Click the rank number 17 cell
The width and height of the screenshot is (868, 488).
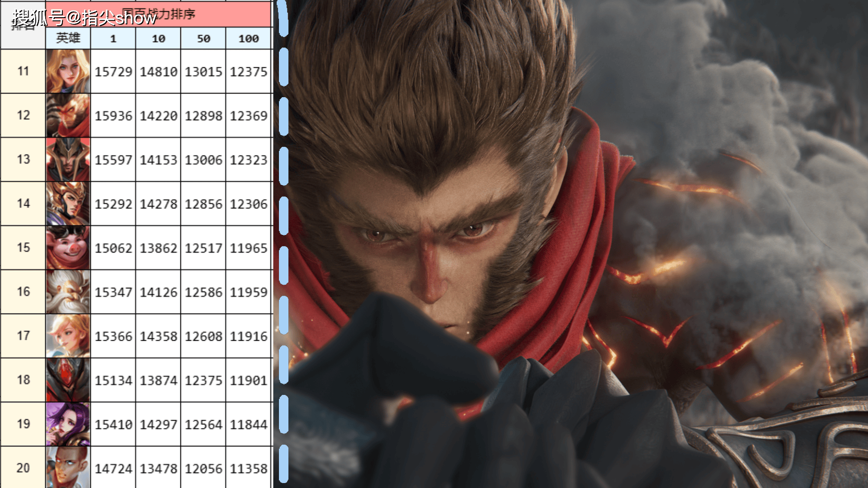(x=23, y=336)
